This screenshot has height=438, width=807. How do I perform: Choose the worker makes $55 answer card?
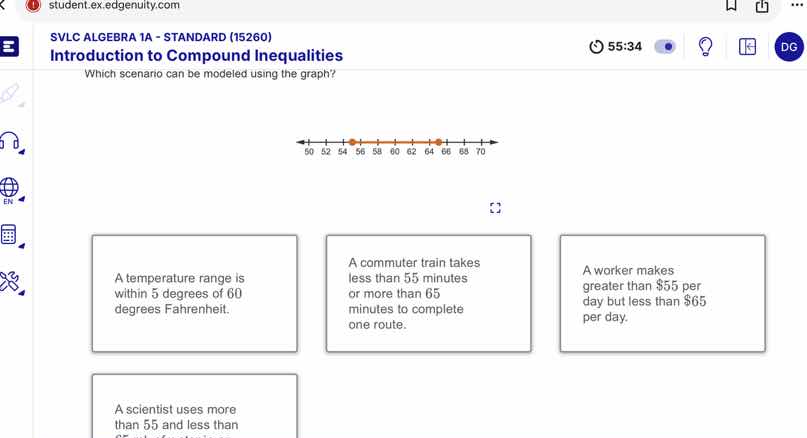(662, 293)
